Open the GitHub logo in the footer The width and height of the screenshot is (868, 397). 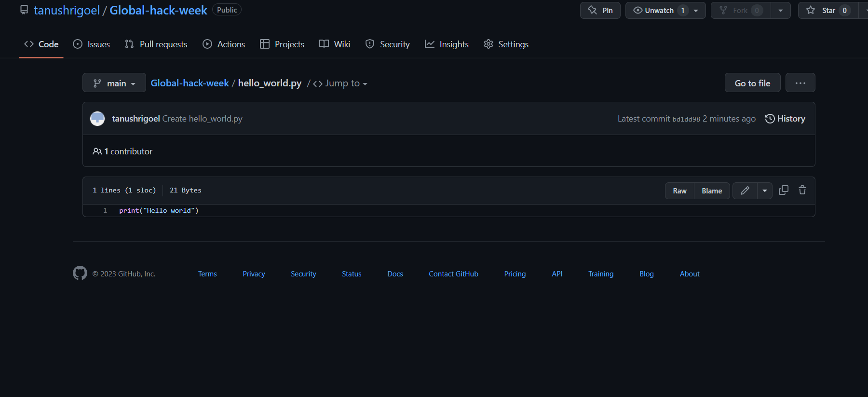[80, 273]
